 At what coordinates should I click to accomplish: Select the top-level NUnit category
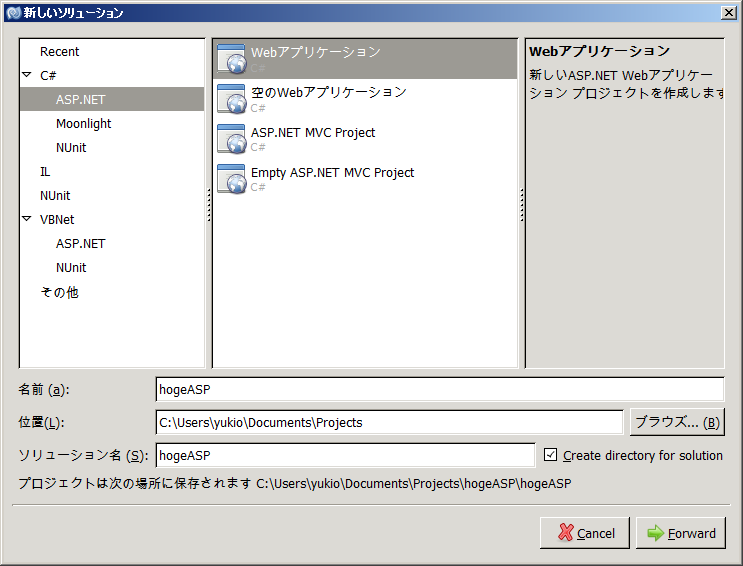pyautogui.click(x=55, y=195)
